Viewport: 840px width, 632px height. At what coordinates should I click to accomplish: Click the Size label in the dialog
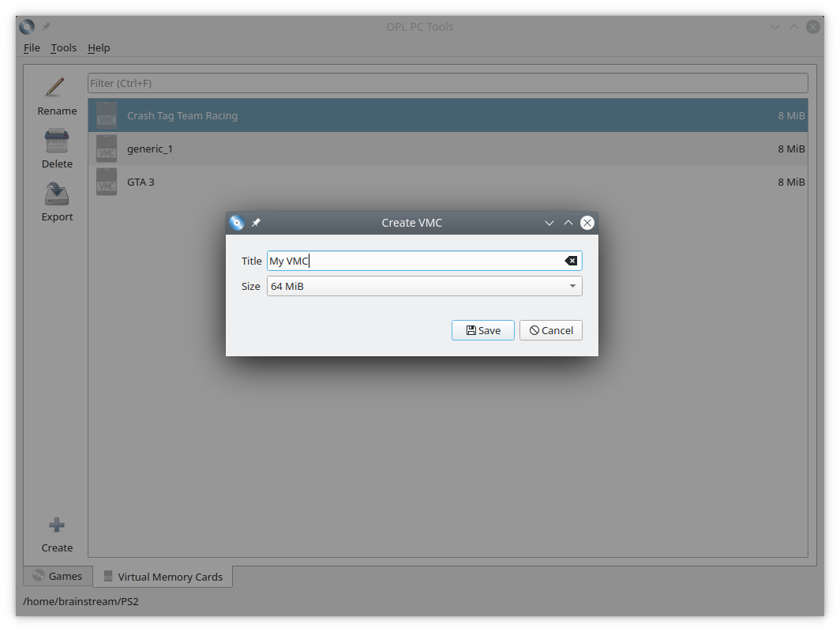[x=251, y=286]
